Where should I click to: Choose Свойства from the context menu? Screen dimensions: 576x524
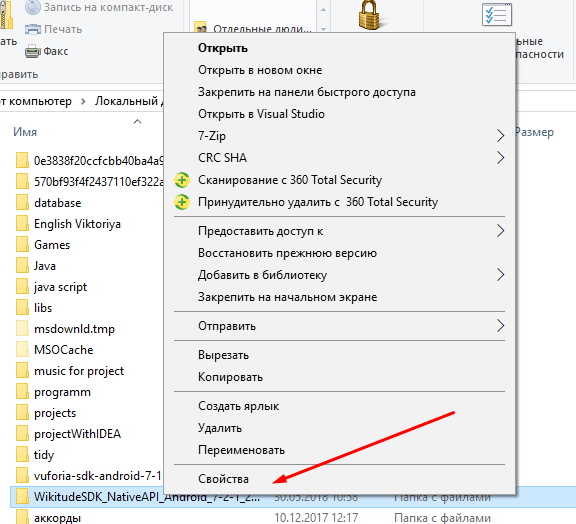tap(223, 479)
